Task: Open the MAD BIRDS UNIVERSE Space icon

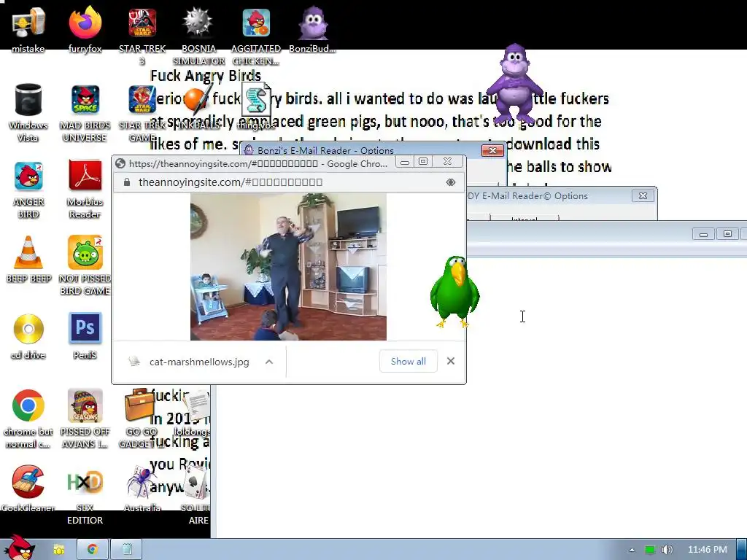Action: (x=85, y=99)
